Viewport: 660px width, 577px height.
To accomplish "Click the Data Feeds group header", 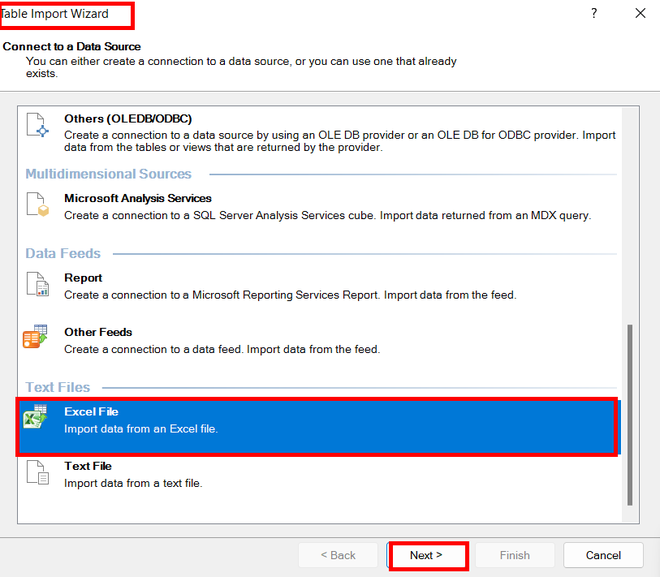I will [x=63, y=253].
